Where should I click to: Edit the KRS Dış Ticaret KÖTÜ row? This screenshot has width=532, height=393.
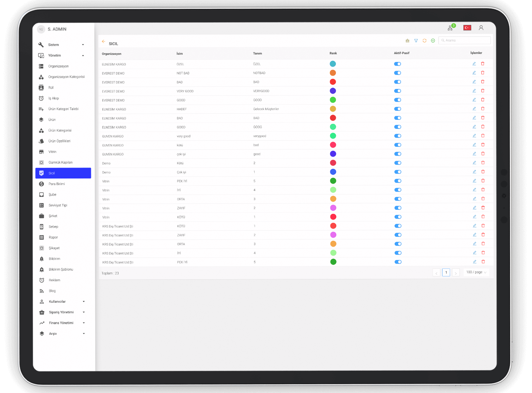coord(475,225)
